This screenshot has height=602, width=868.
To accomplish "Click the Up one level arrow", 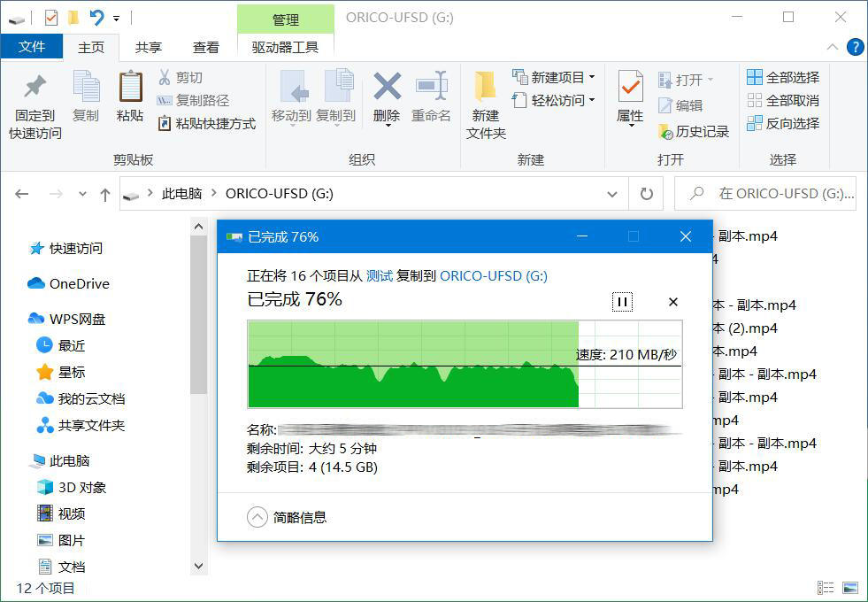I will tap(105, 194).
